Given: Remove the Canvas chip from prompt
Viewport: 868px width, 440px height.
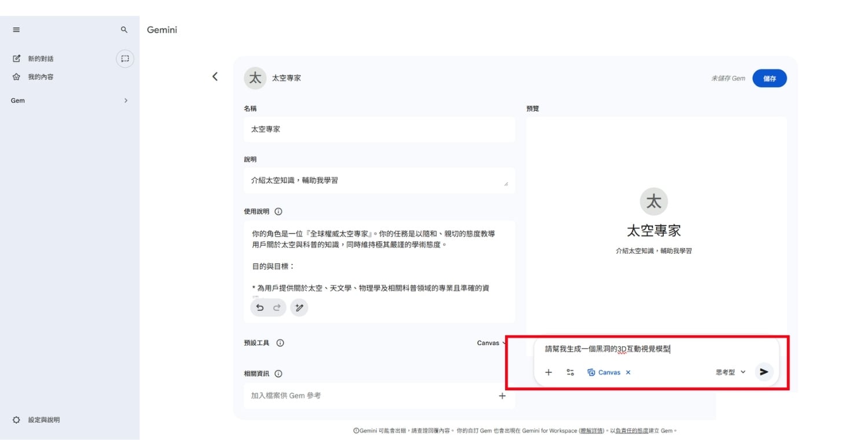Looking at the screenshot, I should tap(628, 372).
